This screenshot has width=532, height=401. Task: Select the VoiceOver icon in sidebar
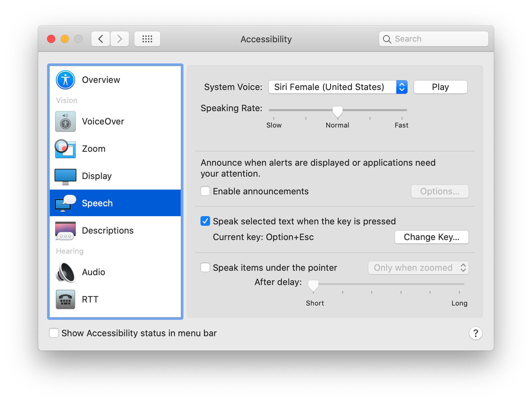(65, 121)
